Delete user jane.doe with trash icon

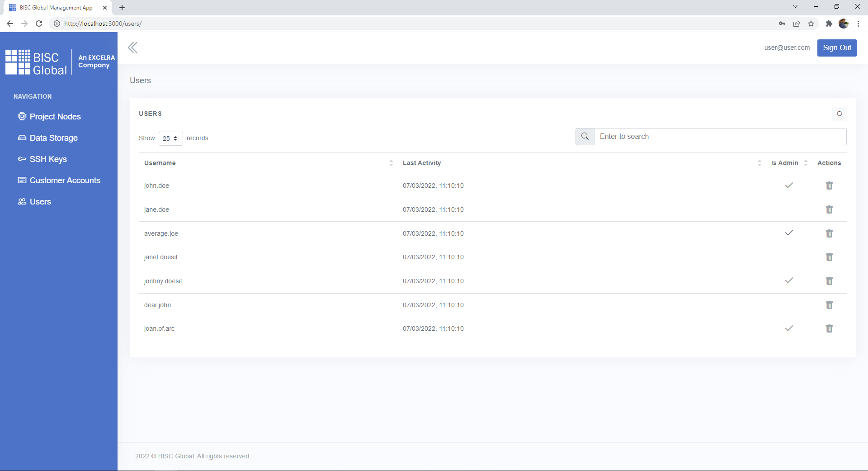tap(829, 209)
